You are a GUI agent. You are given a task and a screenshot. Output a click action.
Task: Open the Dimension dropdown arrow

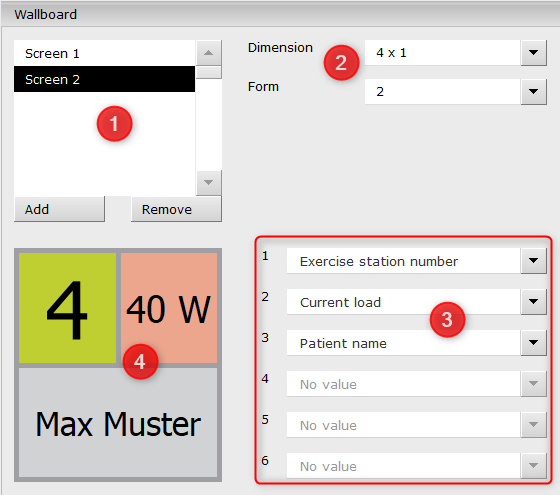click(x=533, y=53)
